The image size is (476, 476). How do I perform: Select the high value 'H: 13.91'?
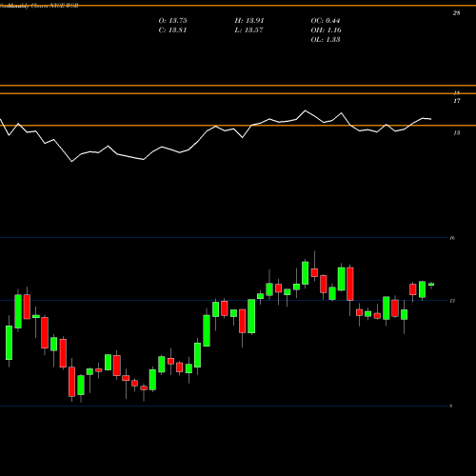(249, 21)
